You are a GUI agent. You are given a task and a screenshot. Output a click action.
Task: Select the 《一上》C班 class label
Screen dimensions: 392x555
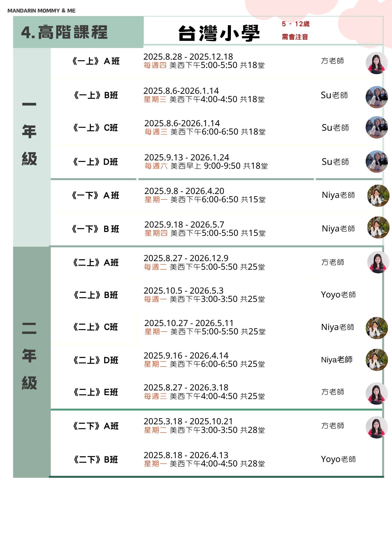[95, 128]
